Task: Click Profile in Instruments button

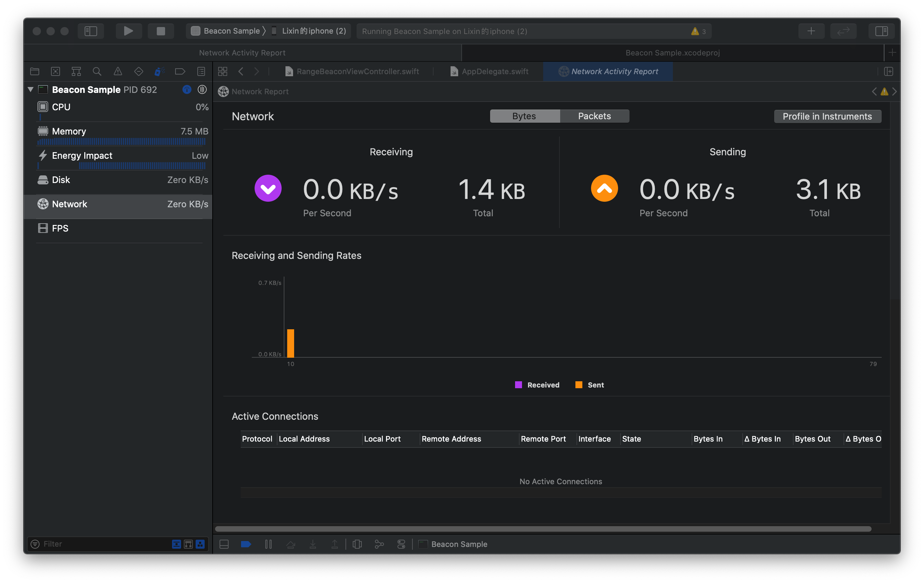Action: tap(827, 116)
